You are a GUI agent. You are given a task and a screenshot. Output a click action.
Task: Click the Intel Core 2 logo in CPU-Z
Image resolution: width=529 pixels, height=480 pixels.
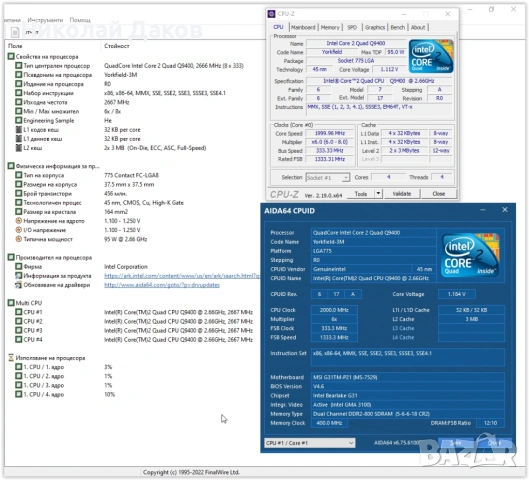pyautogui.click(x=430, y=56)
